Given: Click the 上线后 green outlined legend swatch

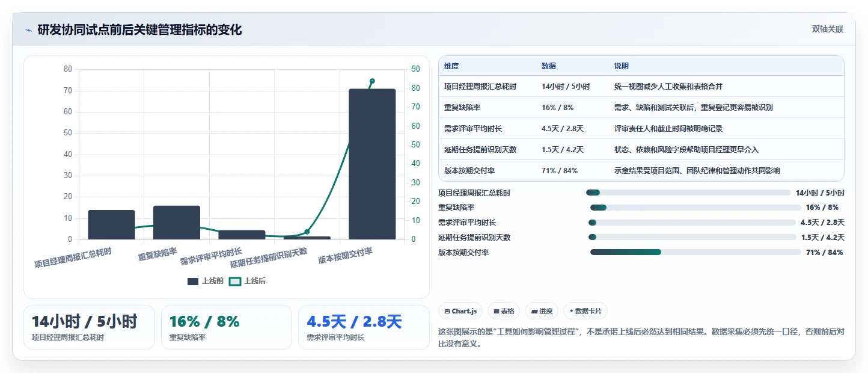Looking at the screenshot, I should (x=235, y=281).
